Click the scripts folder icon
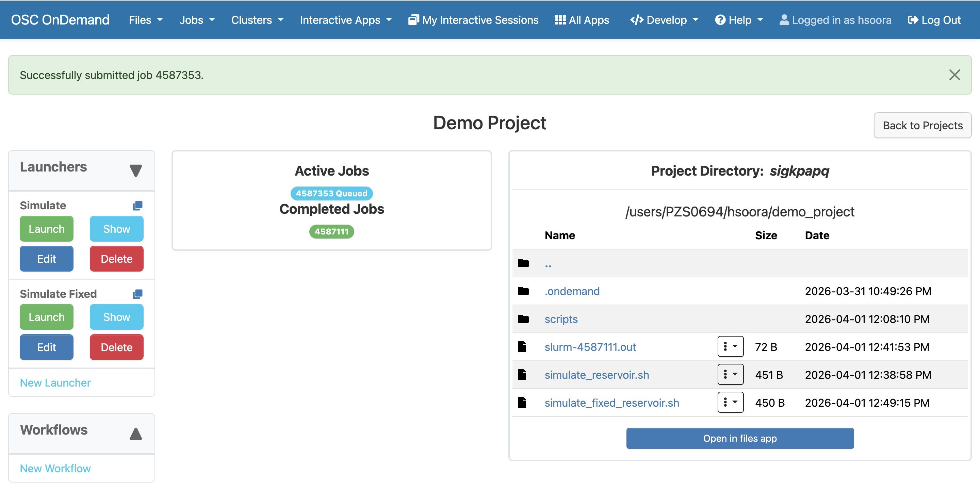 click(523, 319)
